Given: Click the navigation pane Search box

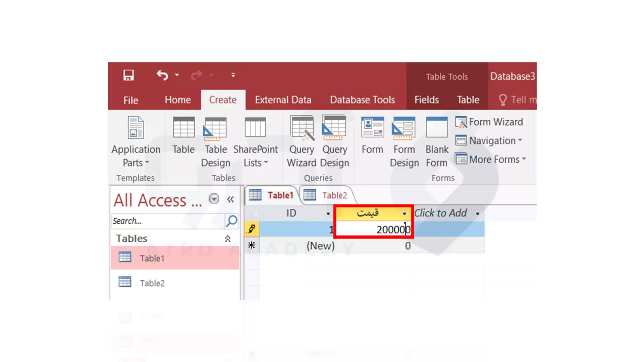Looking at the screenshot, I should pyautogui.click(x=168, y=221).
